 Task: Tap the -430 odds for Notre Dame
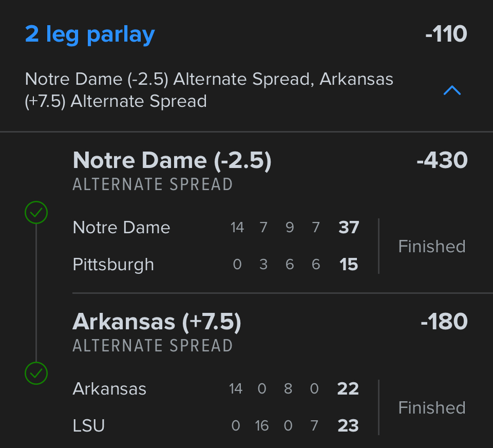[442, 161]
